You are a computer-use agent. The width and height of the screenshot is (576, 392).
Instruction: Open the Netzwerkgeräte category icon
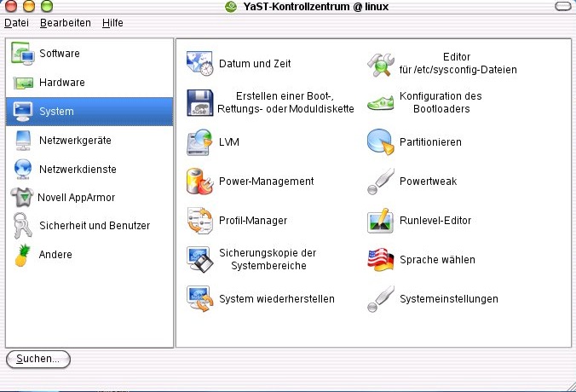[x=23, y=141]
